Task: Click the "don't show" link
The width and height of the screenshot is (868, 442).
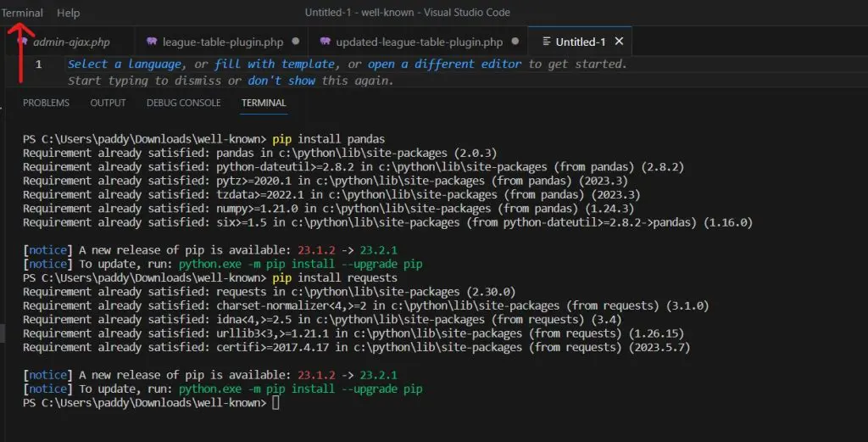Action: coord(281,81)
